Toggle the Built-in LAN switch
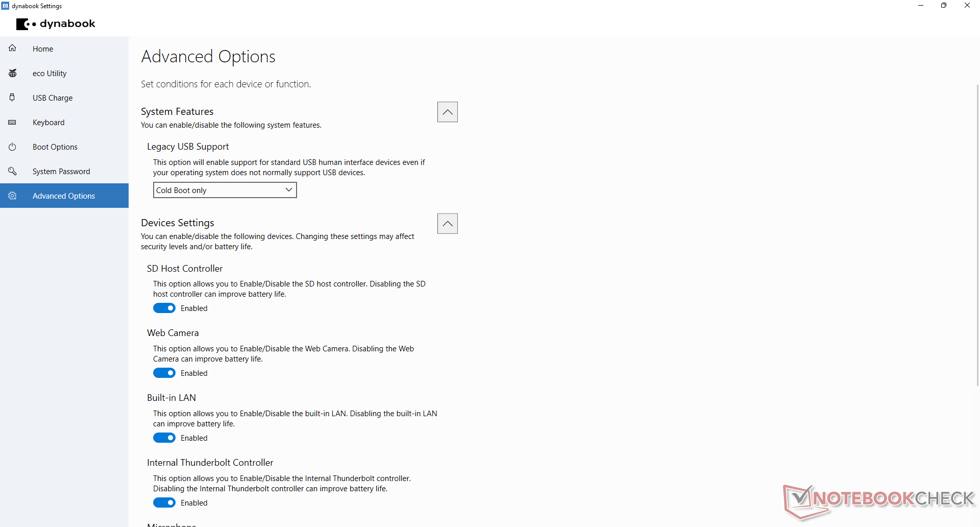The width and height of the screenshot is (980, 527). tap(164, 438)
